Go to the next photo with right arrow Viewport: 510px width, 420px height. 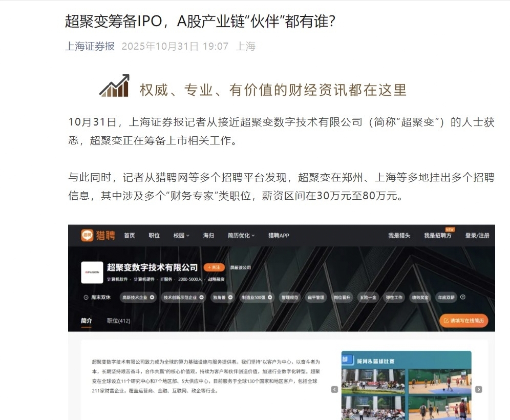click(478, 389)
